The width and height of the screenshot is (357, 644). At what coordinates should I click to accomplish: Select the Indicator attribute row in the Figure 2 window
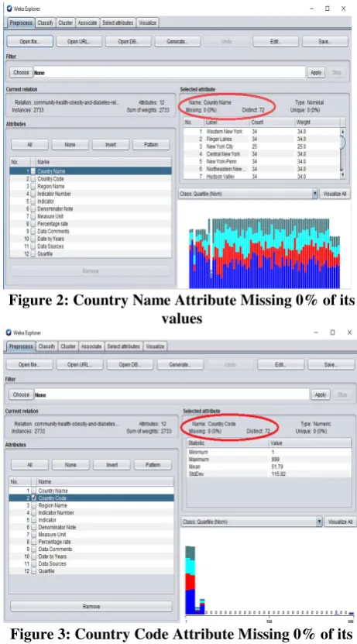click(x=91, y=201)
